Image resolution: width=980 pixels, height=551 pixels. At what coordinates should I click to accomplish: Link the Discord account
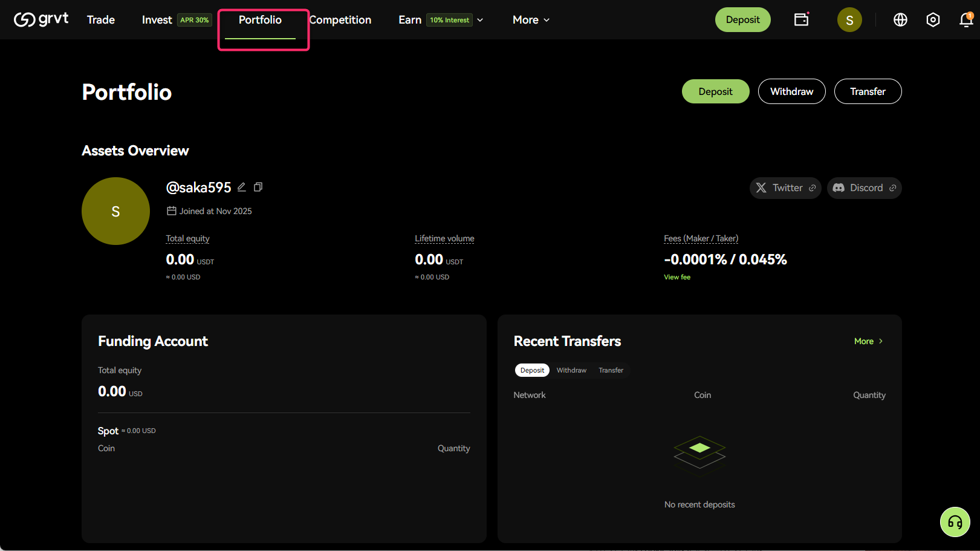coord(864,188)
